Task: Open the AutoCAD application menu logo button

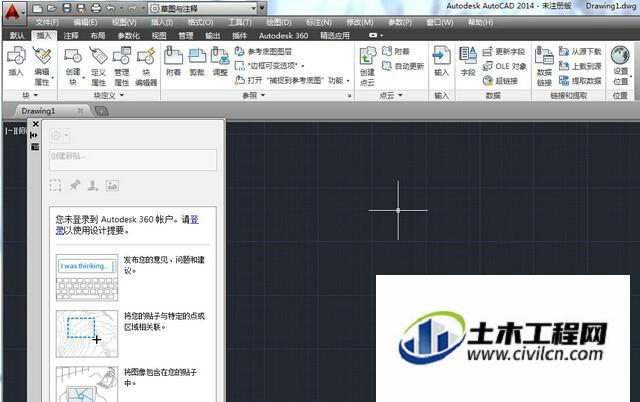Action: (14, 12)
